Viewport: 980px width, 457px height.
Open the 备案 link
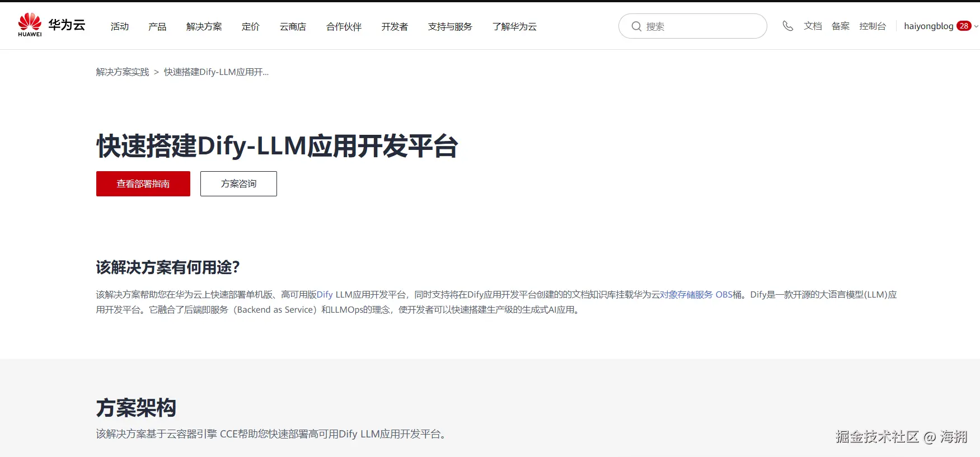pyautogui.click(x=841, y=26)
